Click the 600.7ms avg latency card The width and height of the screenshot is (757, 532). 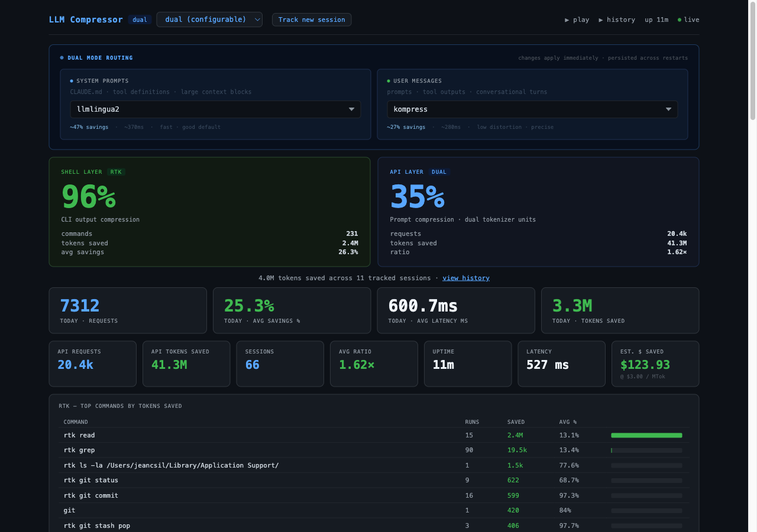point(456,310)
